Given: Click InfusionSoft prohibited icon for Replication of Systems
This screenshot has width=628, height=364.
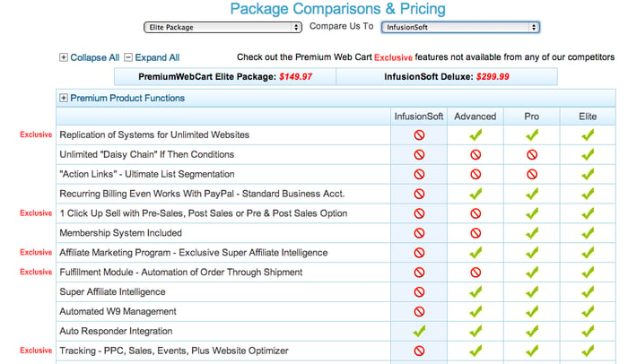Looking at the screenshot, I should pyautogui.click(x=419, y=135).
